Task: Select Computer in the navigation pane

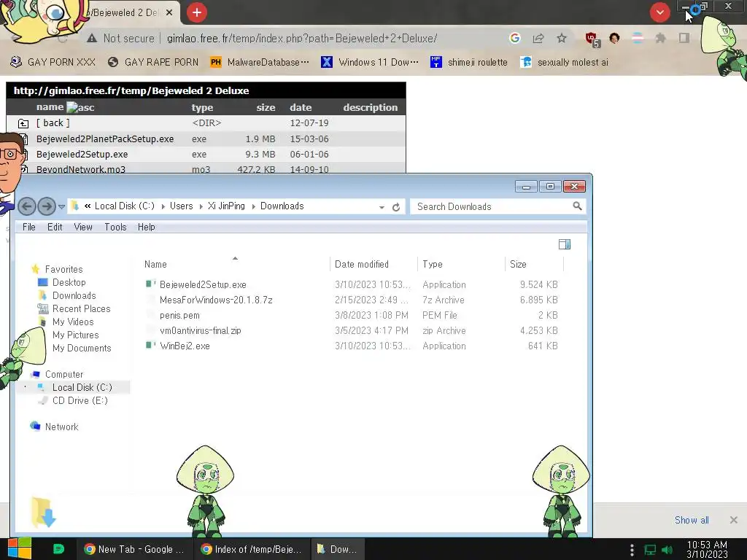Action: (x=64, y=374)
